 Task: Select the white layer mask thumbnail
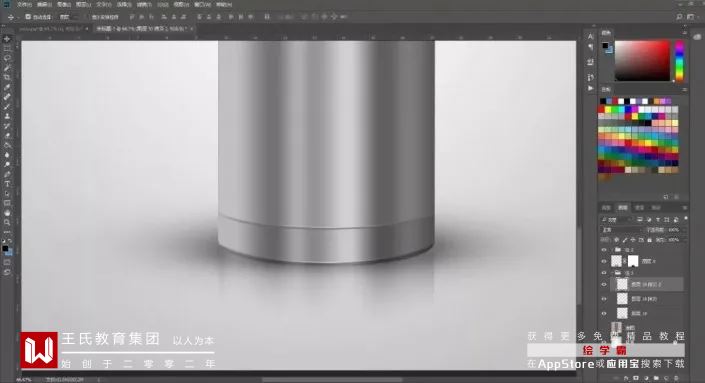pos(633,261)
